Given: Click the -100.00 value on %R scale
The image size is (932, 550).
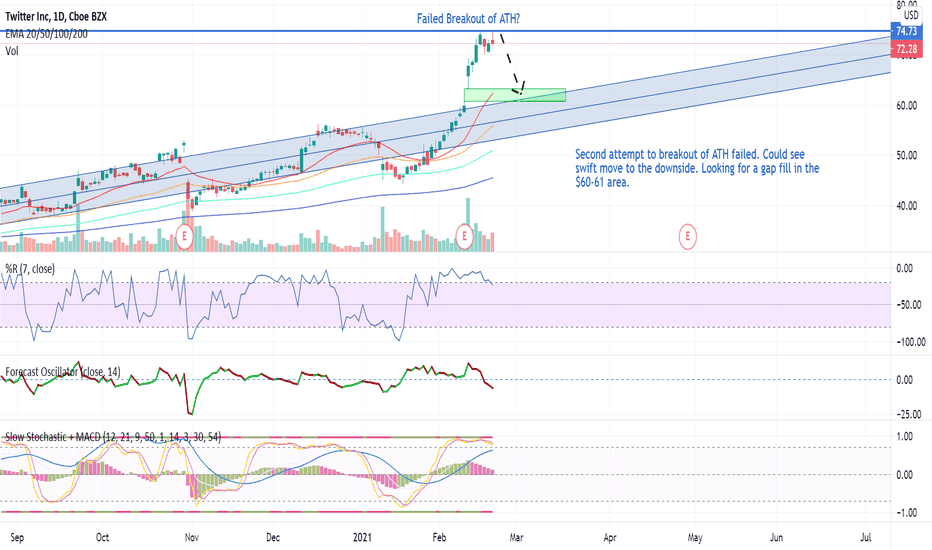Looking at the screenshot, I should pyautogui.click(x=910, y=342).
